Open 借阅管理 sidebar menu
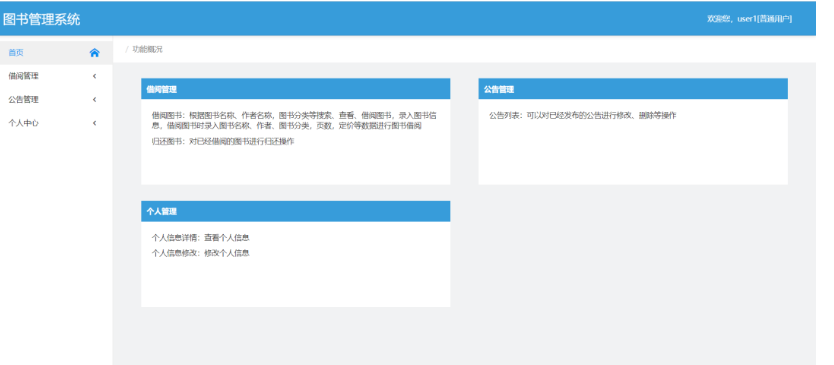Viewport: 834px width, 365px height. click(x=56, y=76)
